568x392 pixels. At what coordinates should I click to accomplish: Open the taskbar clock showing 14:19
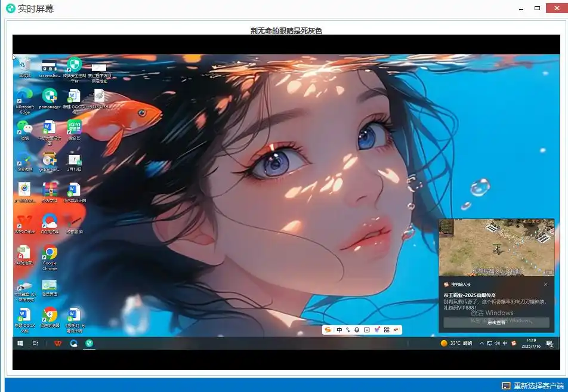click(531, 343)
